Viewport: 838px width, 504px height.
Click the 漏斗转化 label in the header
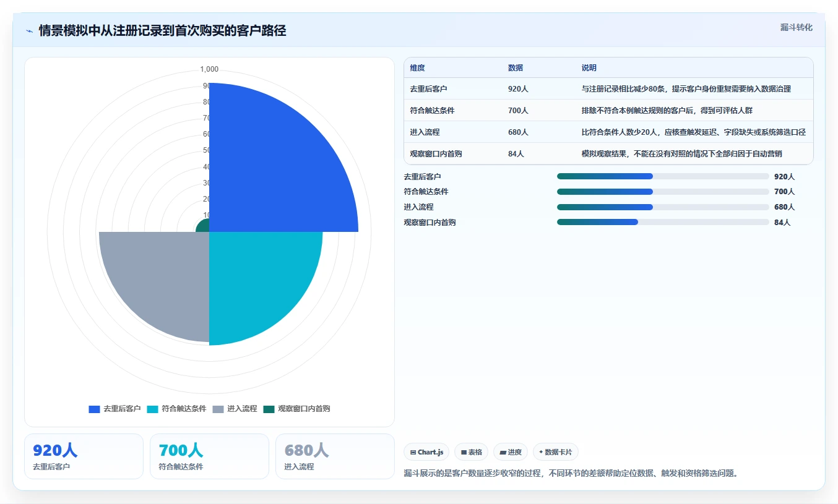[796, 27]
